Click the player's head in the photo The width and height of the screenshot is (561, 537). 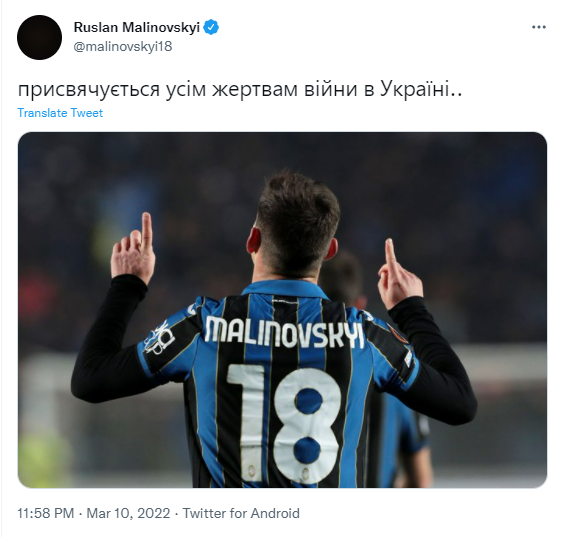pyautogui.click(x=296, y=225)
